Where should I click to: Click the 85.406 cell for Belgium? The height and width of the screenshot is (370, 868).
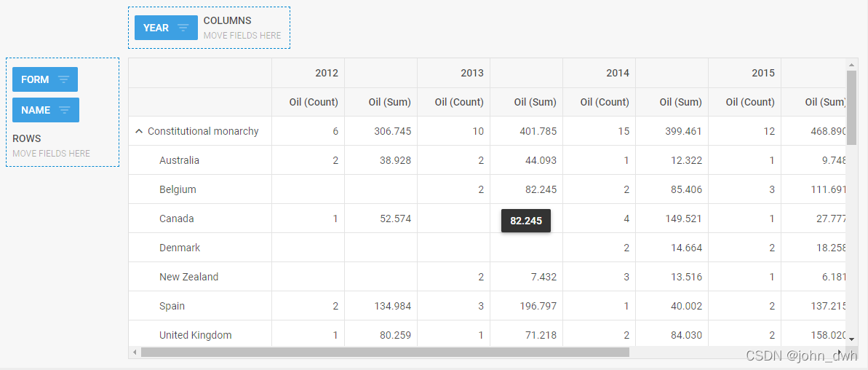pos(672,189)
